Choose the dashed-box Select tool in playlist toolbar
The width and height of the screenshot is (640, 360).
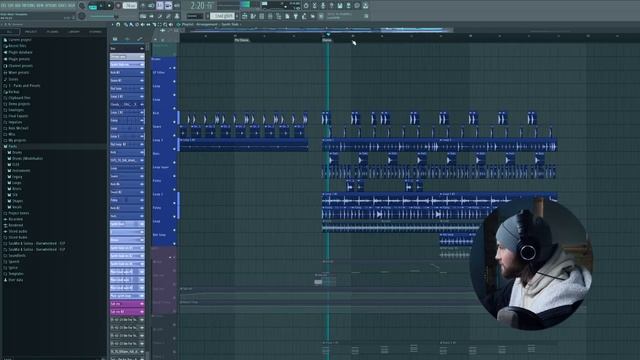click(160, 24)
